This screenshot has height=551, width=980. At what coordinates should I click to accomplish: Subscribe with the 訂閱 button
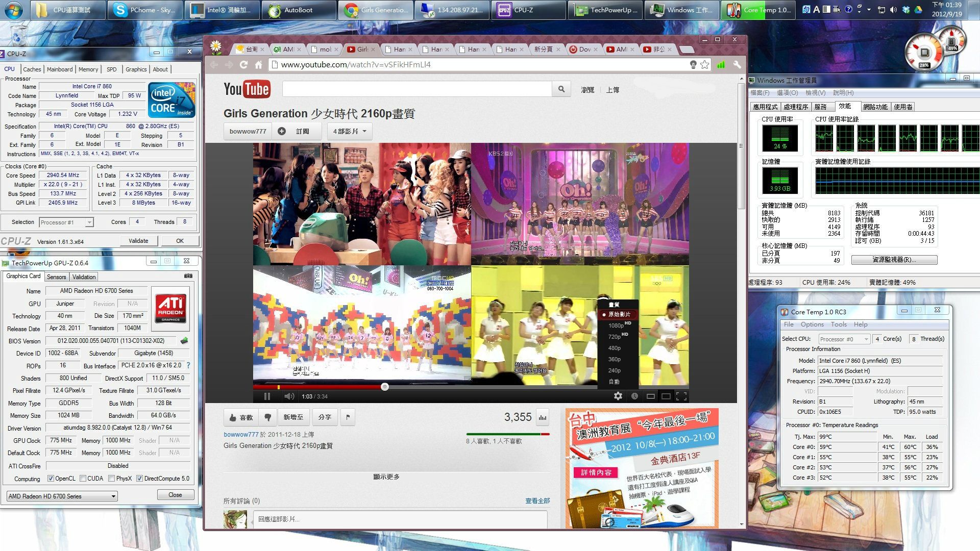(296, 131)
